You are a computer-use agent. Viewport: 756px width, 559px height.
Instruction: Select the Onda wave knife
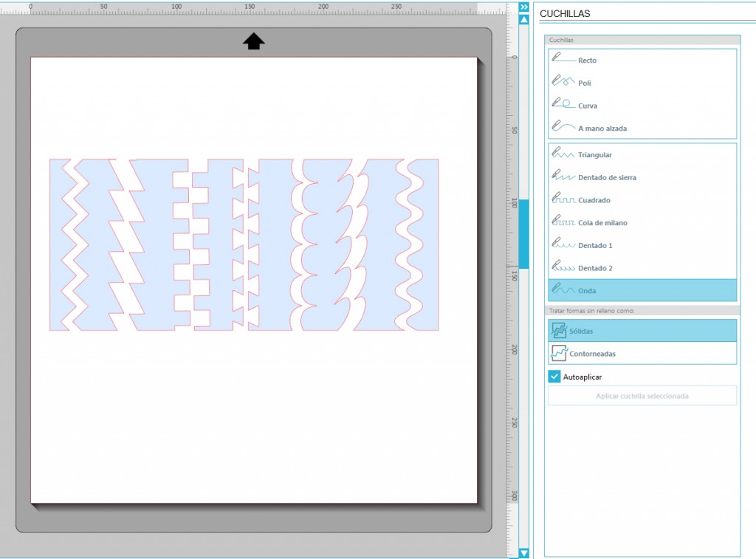[565, 289]
